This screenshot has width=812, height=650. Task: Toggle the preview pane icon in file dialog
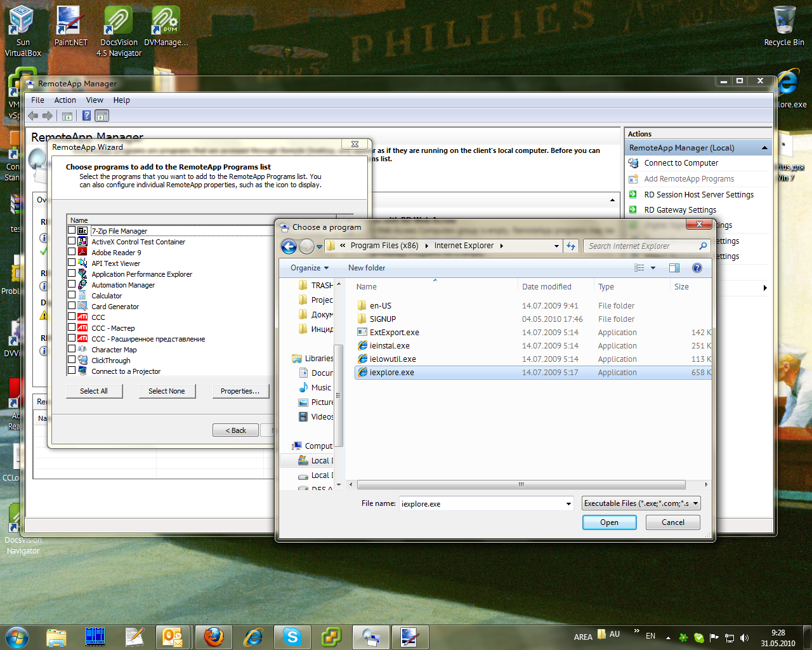[674, 268]
